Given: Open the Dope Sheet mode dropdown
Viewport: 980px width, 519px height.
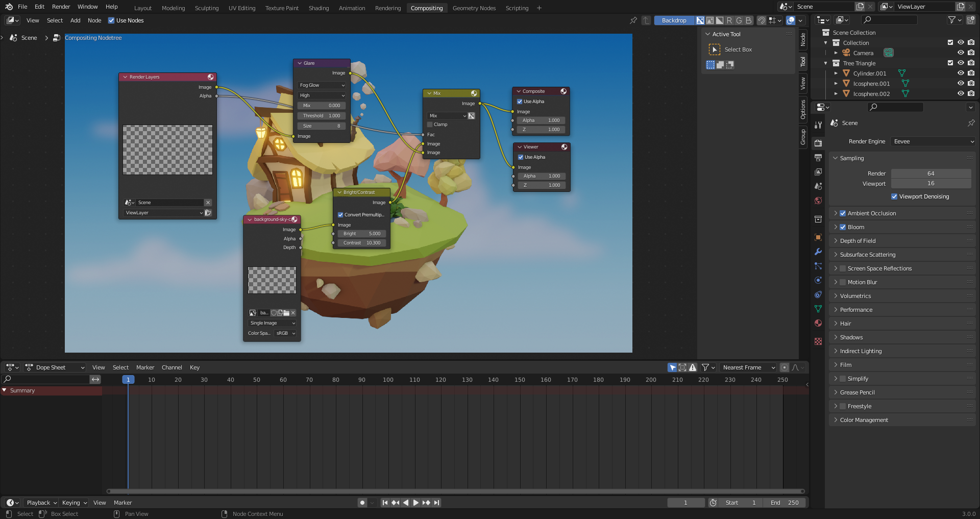Looking at the screenshot, I should [55, 367].
